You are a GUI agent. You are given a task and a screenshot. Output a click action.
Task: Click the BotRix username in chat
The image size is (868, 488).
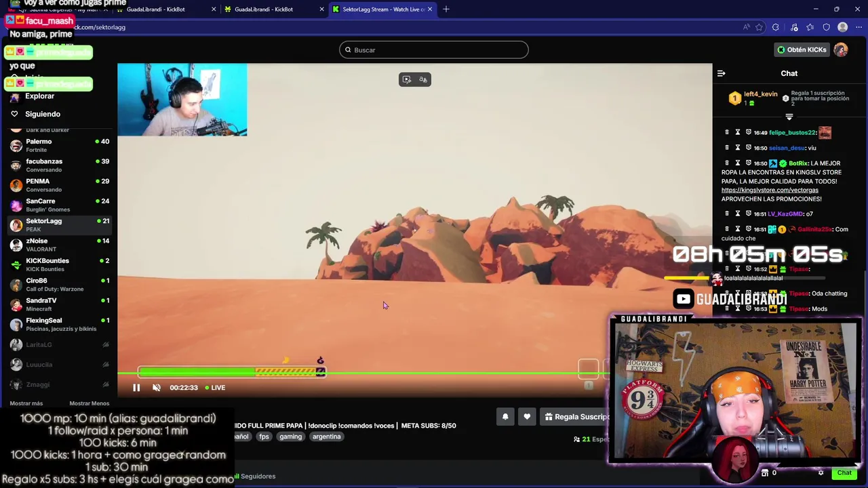pyautogui.click(x=797, y=163)
